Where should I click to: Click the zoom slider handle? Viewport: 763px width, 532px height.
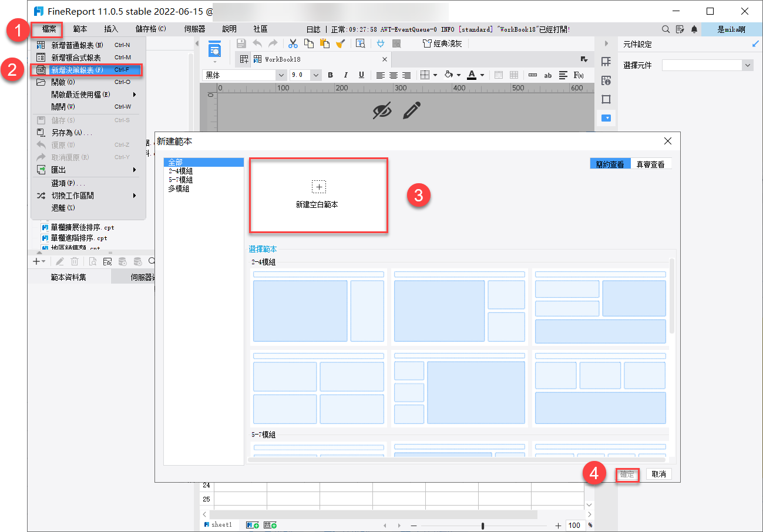483,526
